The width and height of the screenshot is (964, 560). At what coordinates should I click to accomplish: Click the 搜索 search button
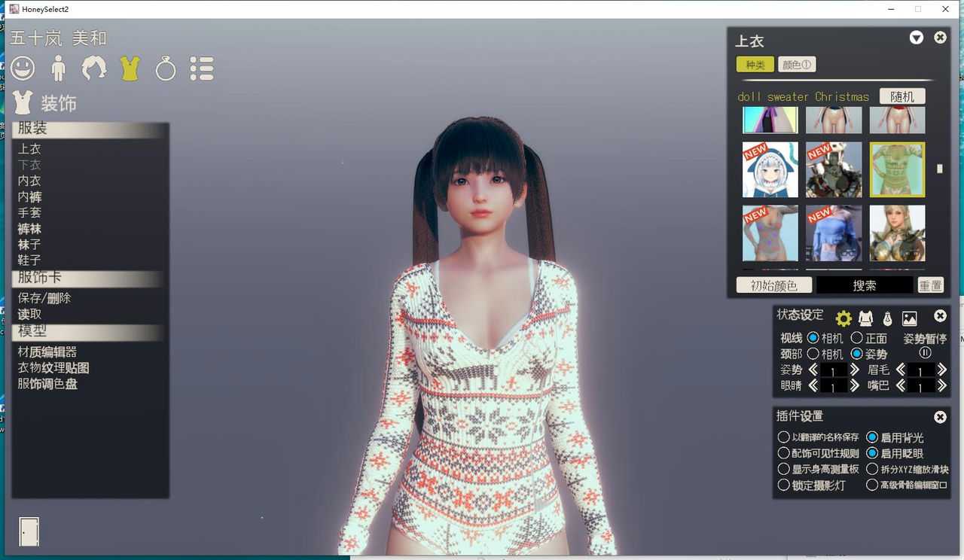[x=865, y=286]
